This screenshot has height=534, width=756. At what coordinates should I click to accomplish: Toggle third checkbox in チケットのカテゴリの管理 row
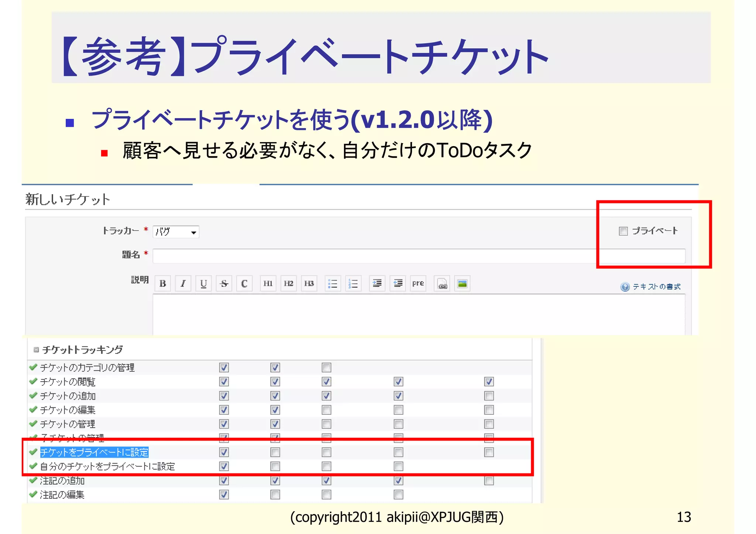pos(326,368)
